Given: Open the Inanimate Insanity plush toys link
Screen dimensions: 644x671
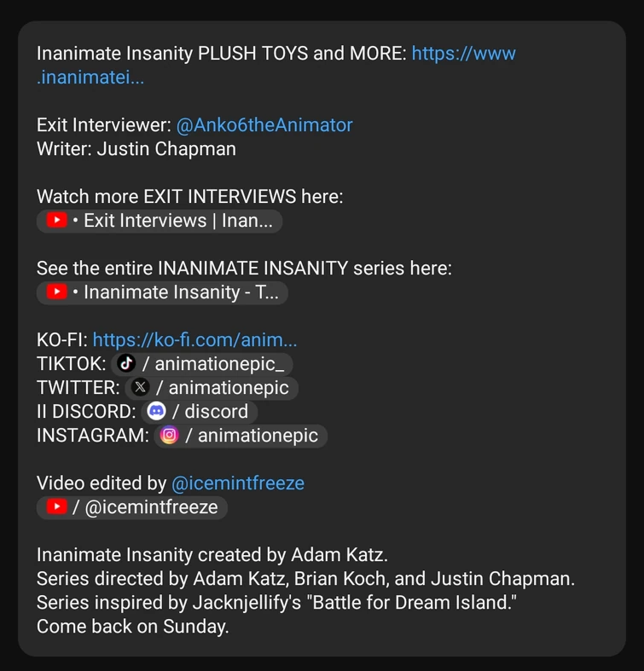Looking at the screenshot, I should (463, 55).
